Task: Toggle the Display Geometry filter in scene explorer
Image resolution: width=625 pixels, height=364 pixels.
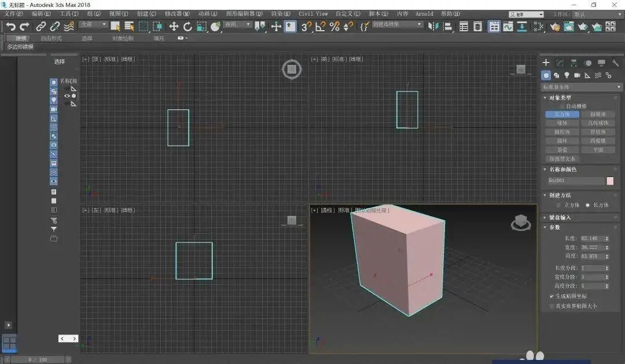Action: [54, 82]
